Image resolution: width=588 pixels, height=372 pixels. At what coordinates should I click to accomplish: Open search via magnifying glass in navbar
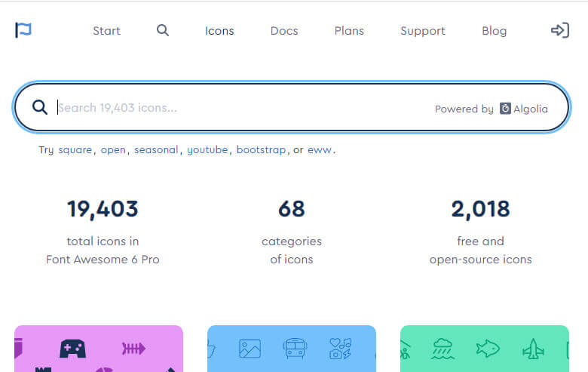(x=163, y=31)
